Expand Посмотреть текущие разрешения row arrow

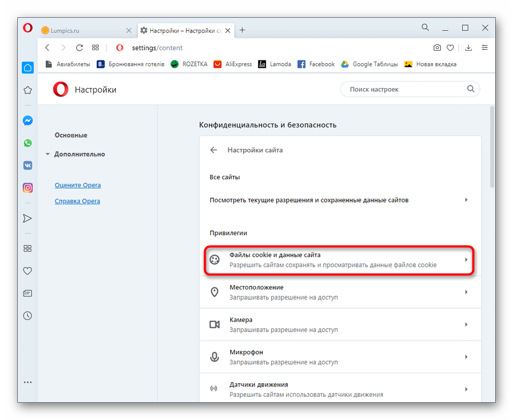[x=466, y=200]
